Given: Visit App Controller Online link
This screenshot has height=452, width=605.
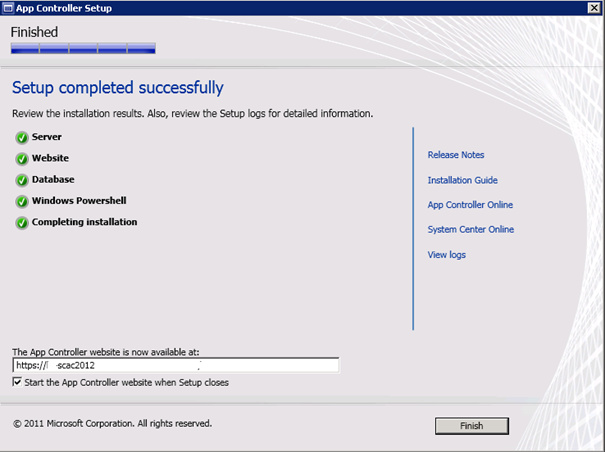Looking at the screenshot, I should click(x=470, y=205).
